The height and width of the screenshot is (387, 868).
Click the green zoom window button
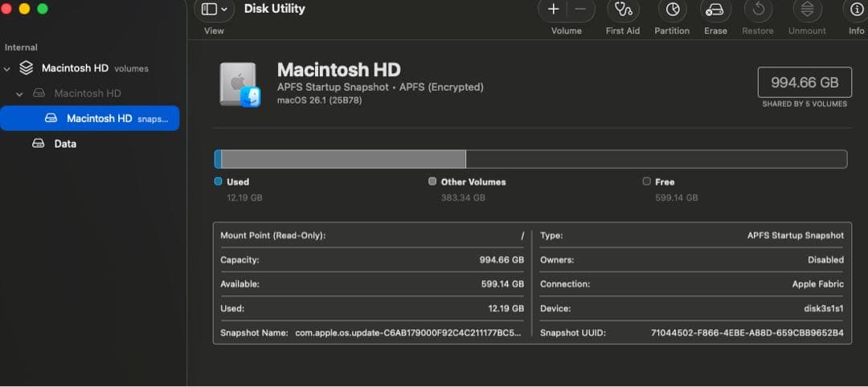[x=42, y=9]
